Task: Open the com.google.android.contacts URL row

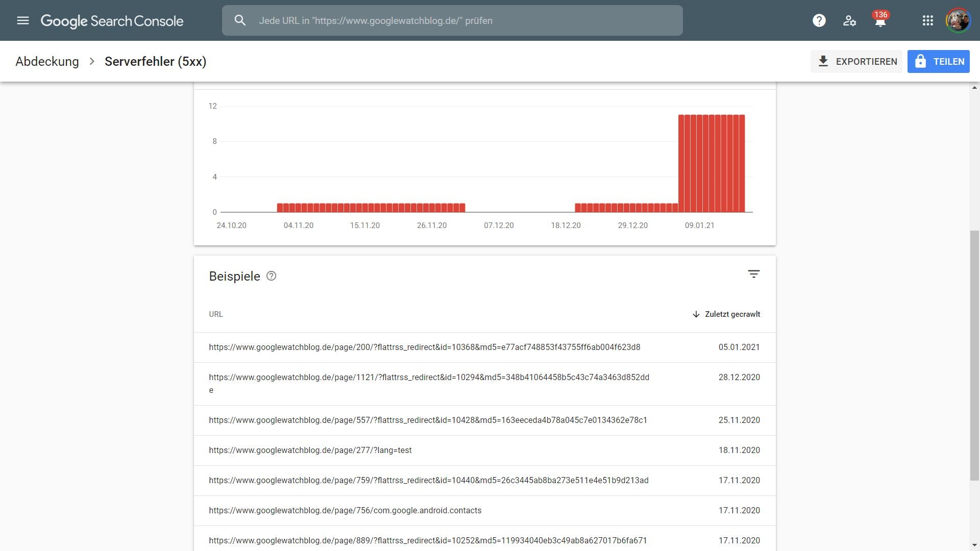Action: click(345, 511)
